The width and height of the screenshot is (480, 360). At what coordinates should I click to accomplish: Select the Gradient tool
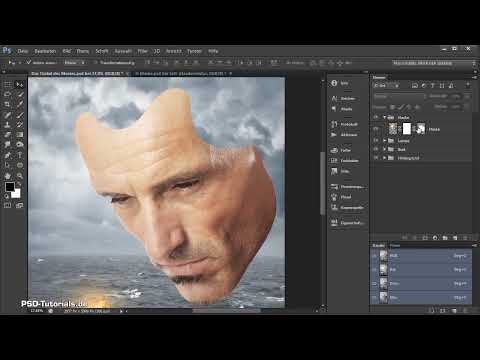pos(20,135)
